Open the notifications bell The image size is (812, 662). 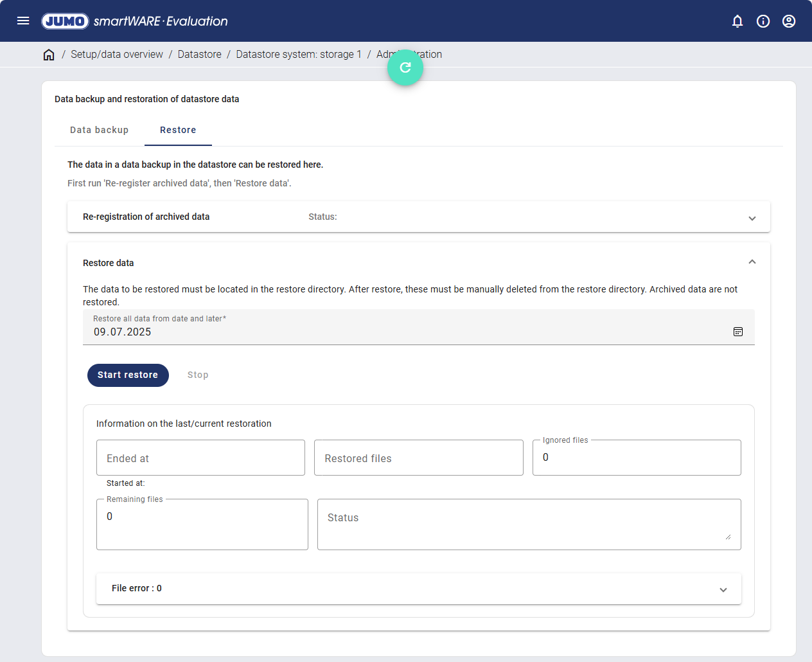pyautogui.click(x=737, y=21)
